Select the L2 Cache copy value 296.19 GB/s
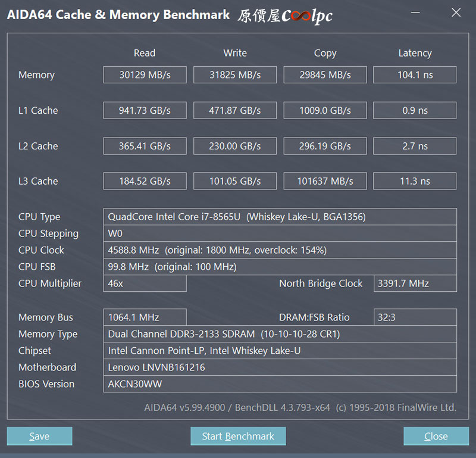476x458 pixels. coord(325,146)
